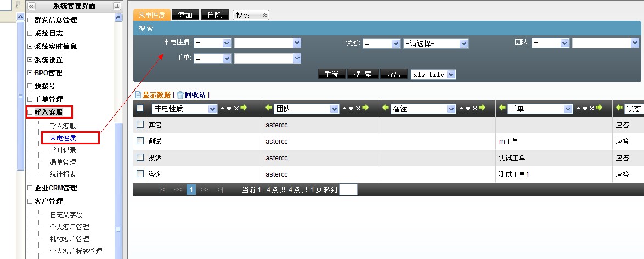Move 备注 column left with green arrow

[386, 109]
